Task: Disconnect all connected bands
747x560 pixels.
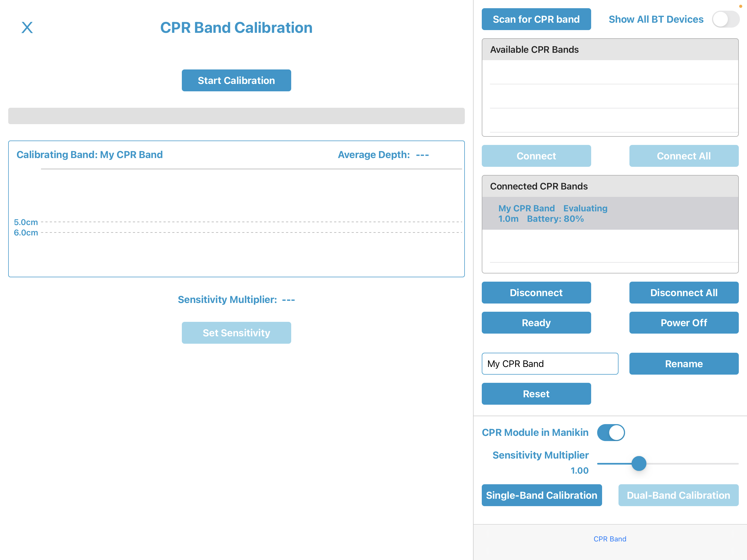Action: pyautogui.click(x=684, y=293)
